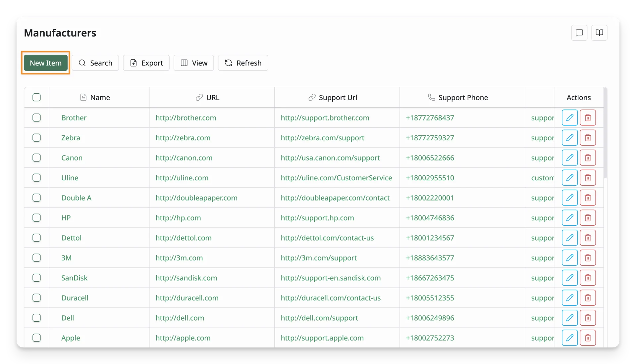The height and width of the screenshot is (364, 636).
Task: Edit the HP manufacturer row
Action: 570,218
